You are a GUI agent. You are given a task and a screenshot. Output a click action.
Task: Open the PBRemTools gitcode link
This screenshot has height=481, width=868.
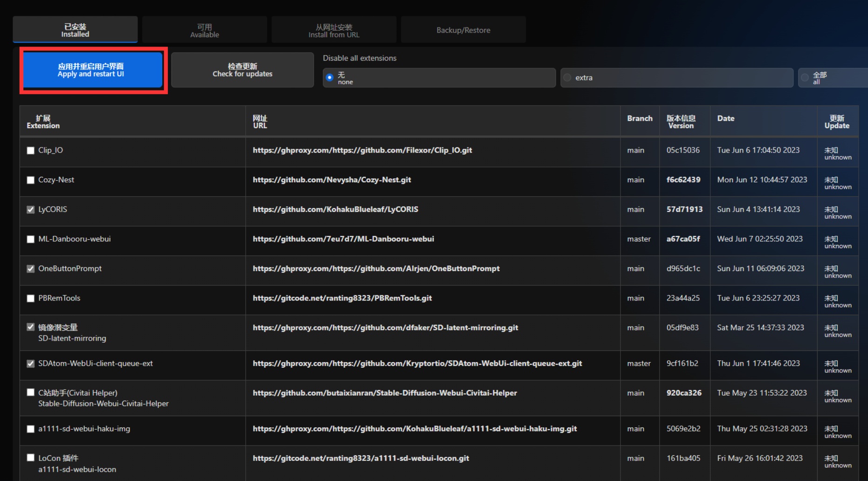(342, 298)
